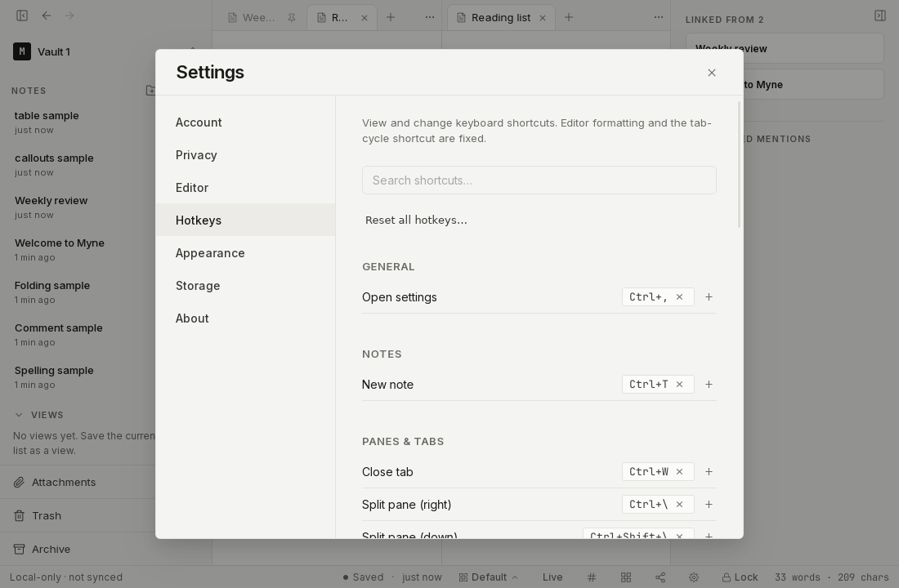Collapse the Views section

pyautogui.click(x=19, y=414)
